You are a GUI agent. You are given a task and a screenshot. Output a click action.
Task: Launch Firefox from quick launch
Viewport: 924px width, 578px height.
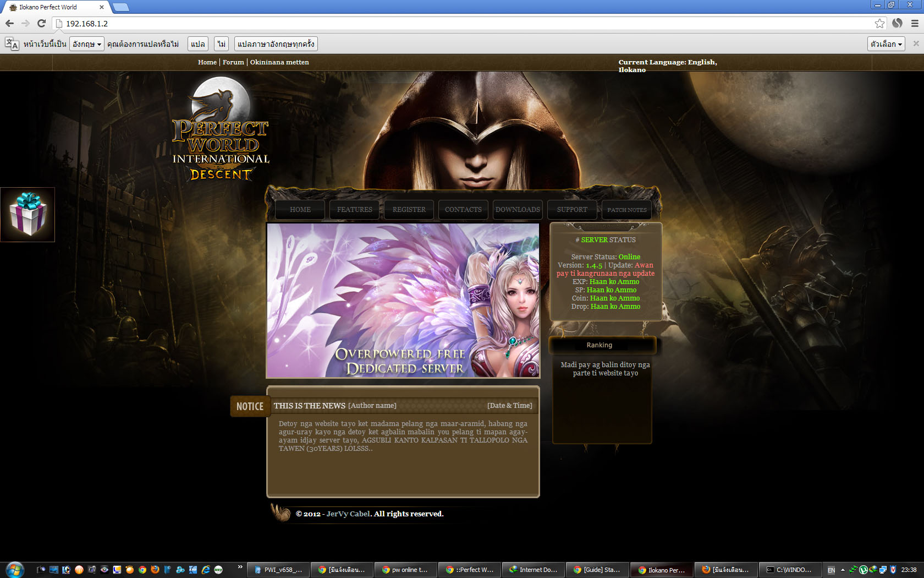(155, 570)
